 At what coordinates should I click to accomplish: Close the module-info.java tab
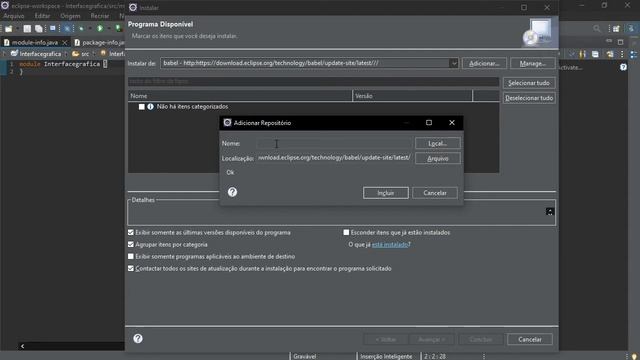tap(64, 42)
